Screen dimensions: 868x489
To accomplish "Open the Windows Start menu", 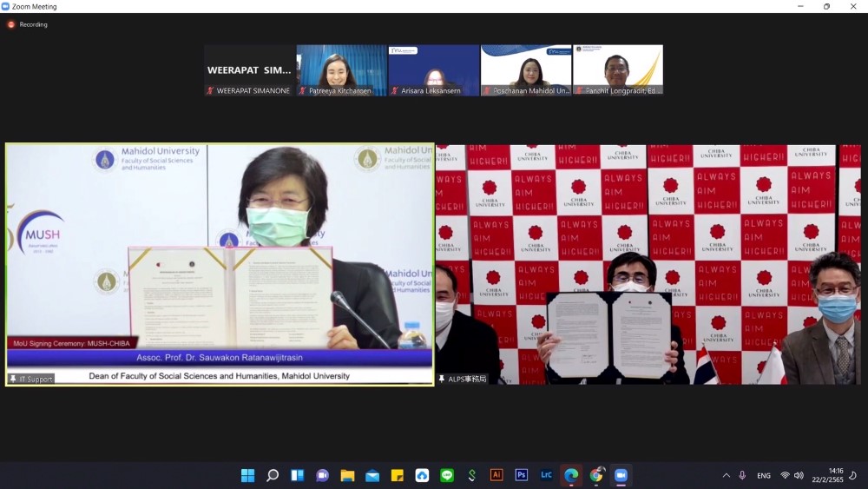I will tap(247, 475).
